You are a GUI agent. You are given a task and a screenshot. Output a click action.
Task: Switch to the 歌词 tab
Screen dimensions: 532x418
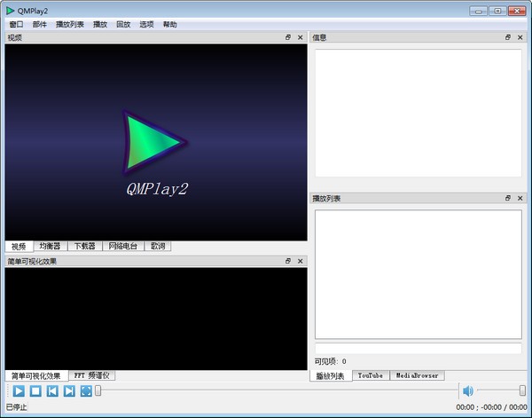point(158,246)
